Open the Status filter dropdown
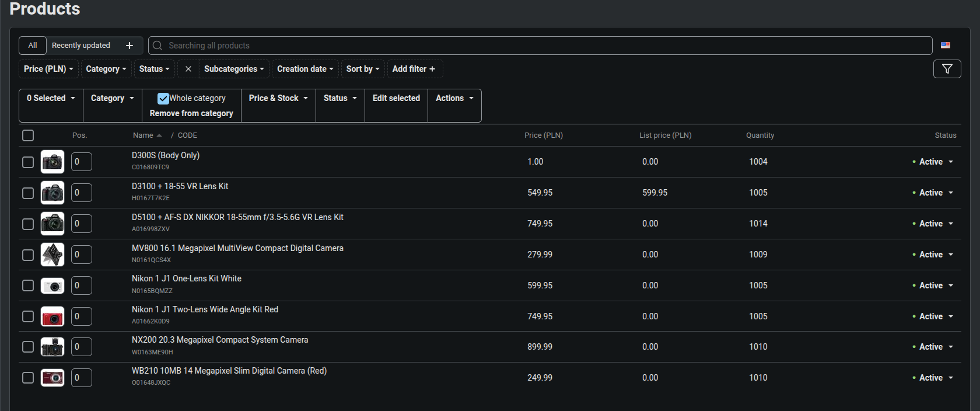This screenshot has width=980, height=411. 155,69
